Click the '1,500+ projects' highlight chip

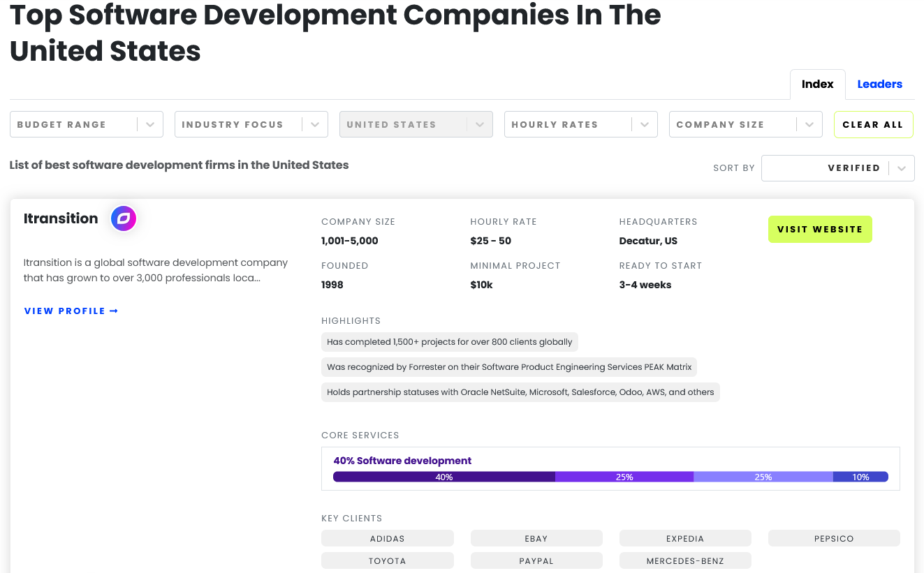click(x=450, y=342)
